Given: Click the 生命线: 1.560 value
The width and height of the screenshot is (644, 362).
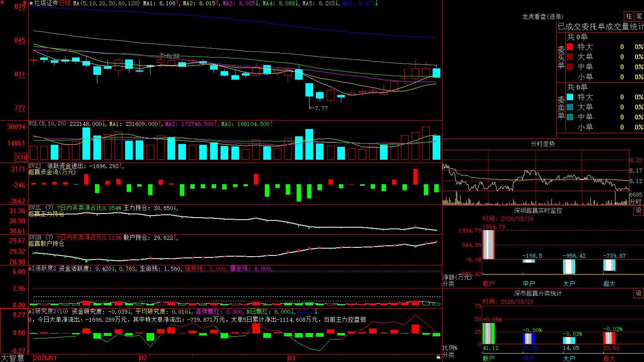Looking at the screenshot, I should 161,269.
